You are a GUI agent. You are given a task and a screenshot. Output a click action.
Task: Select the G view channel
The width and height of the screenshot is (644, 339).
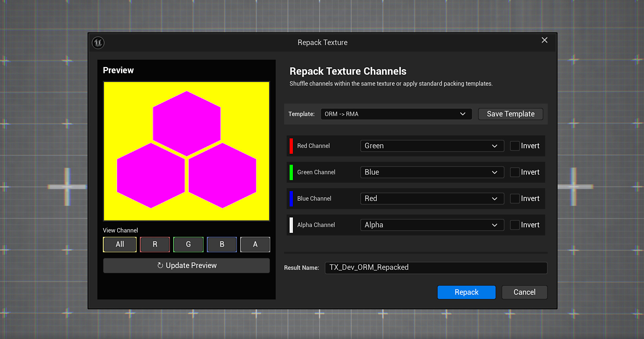point(188,244)
